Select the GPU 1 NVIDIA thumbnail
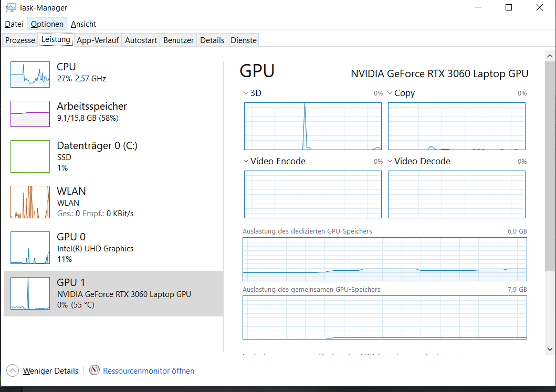 click(30, 293)
